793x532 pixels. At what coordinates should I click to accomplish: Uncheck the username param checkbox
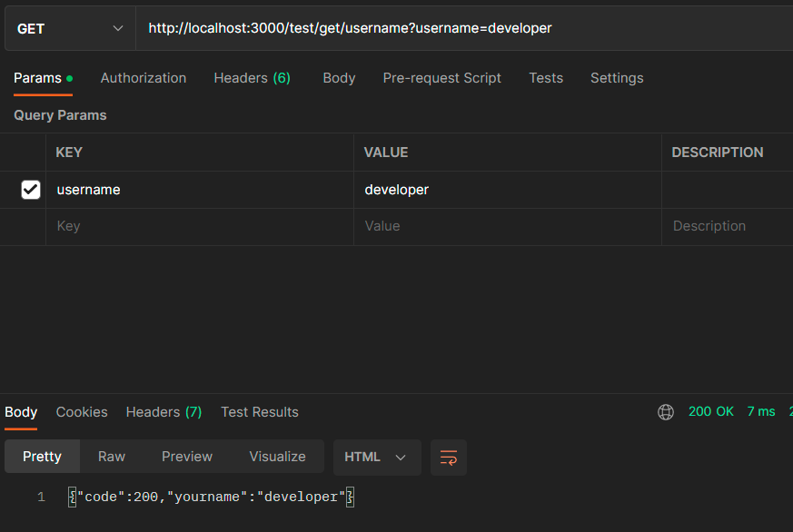click(x=31, y=190)
